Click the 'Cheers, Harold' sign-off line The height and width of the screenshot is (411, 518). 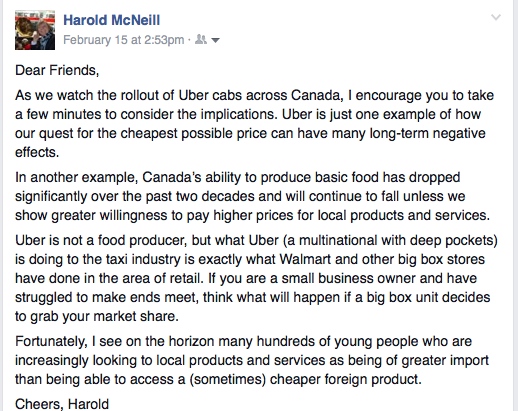coord(62,404)
